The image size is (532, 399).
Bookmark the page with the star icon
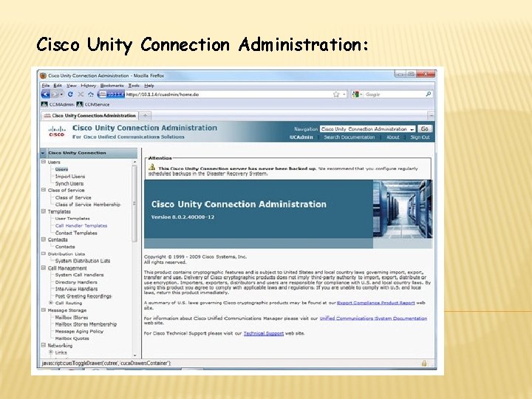click(x=336, y=95)
